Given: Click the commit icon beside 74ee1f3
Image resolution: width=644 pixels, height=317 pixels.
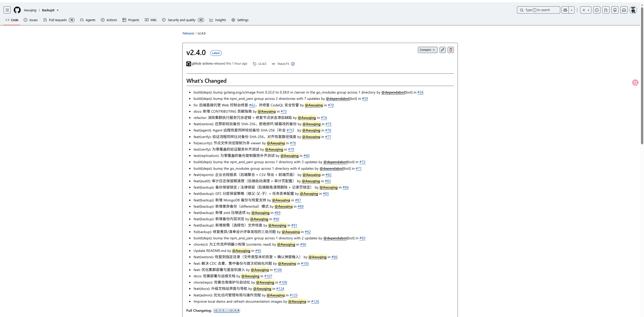Looking at the screenshot, I should pos(273,64).
